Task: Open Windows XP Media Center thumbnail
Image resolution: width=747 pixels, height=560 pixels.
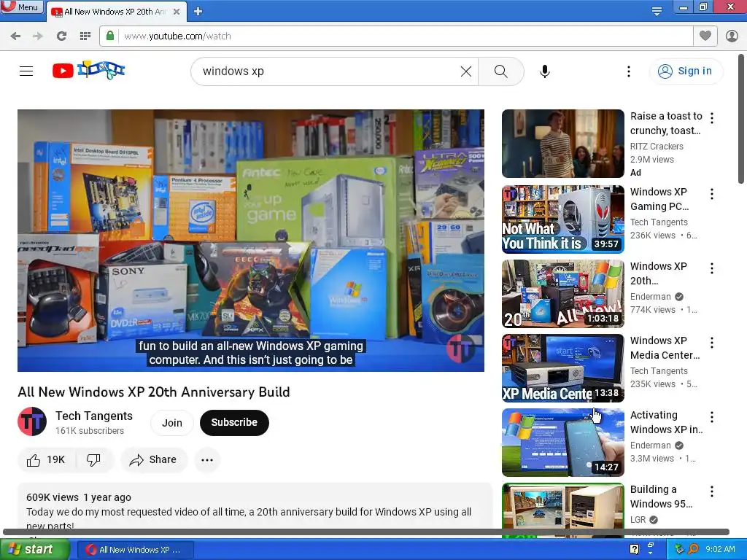Action: tap(562, 368)
